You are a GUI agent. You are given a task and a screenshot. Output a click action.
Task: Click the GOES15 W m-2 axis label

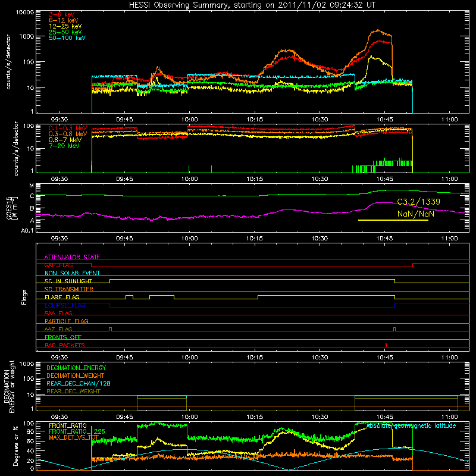[x=11, y=208]
